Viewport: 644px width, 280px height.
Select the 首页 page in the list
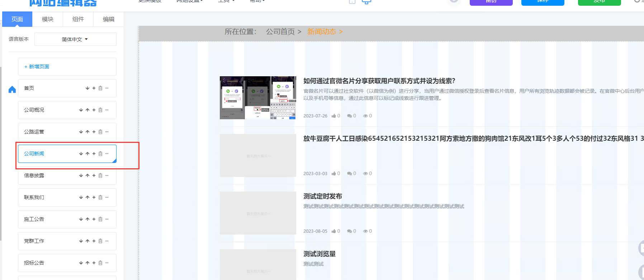tap(67, 88)
